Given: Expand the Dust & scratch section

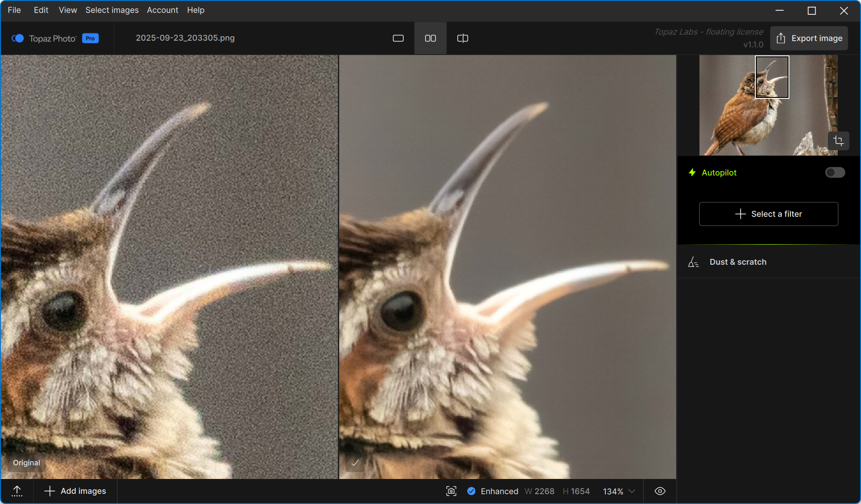Looking at the screenshot, I should [x=738, y=262].
